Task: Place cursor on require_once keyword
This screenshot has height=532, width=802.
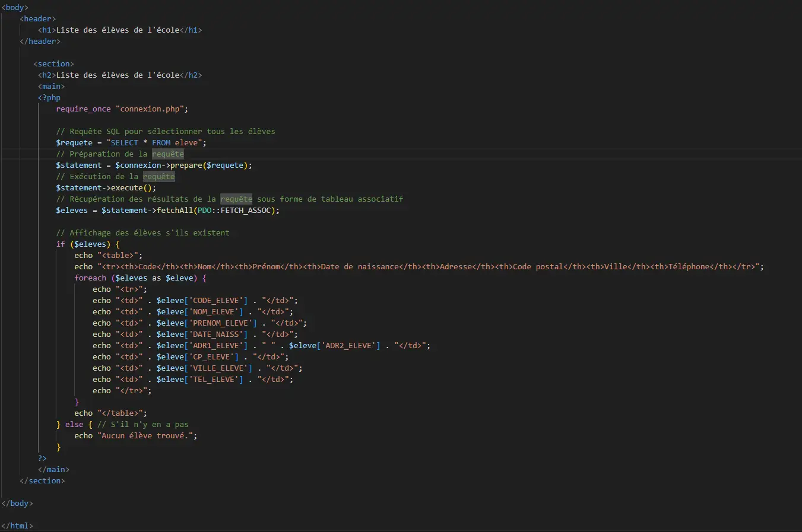Action: [x=83, y=109]
